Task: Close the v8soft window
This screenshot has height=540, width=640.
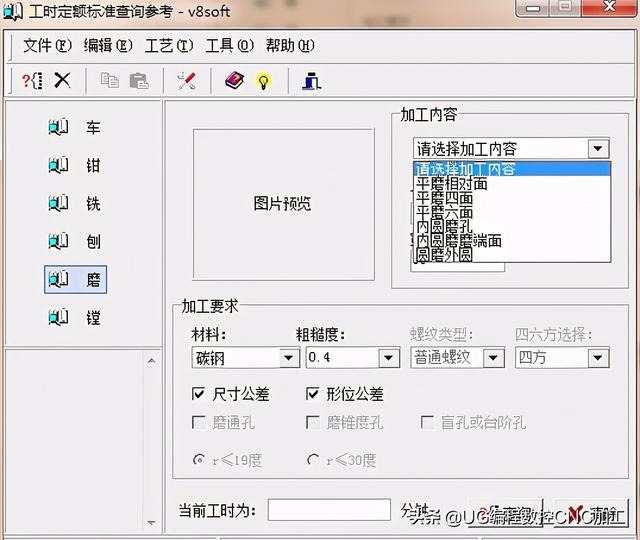Action: coord(609,7)
